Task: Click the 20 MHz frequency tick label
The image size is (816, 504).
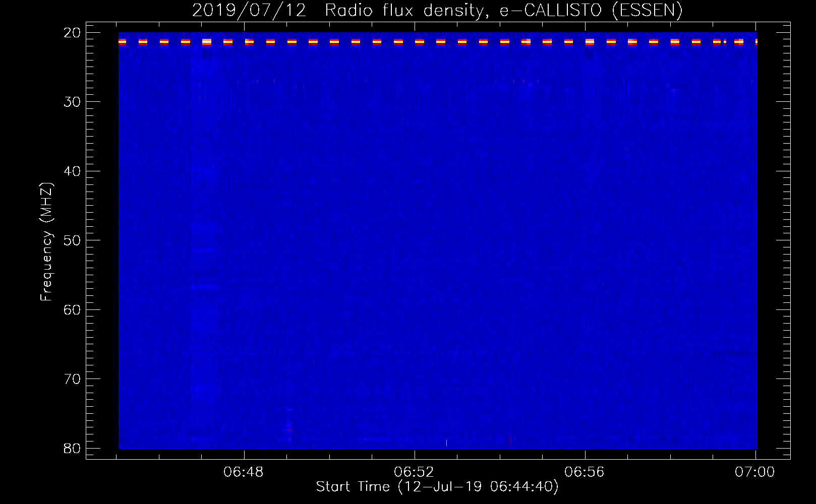Action: (x=72, y=33)
